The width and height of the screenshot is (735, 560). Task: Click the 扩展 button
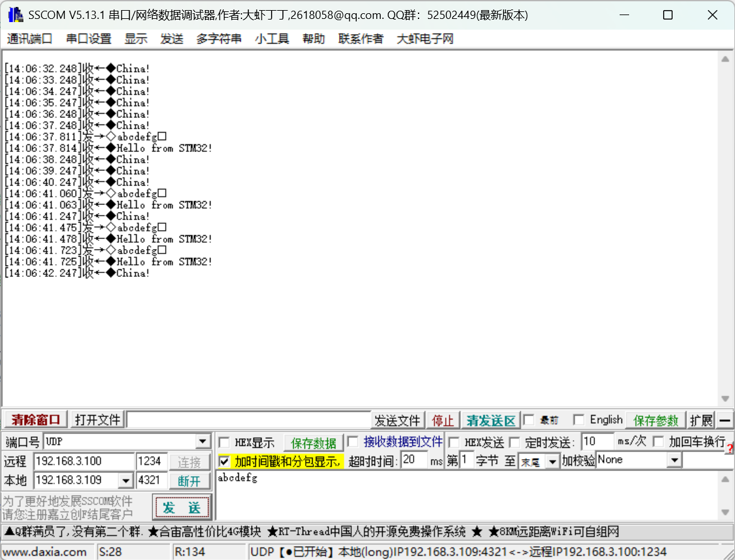(x=701, y=421)
